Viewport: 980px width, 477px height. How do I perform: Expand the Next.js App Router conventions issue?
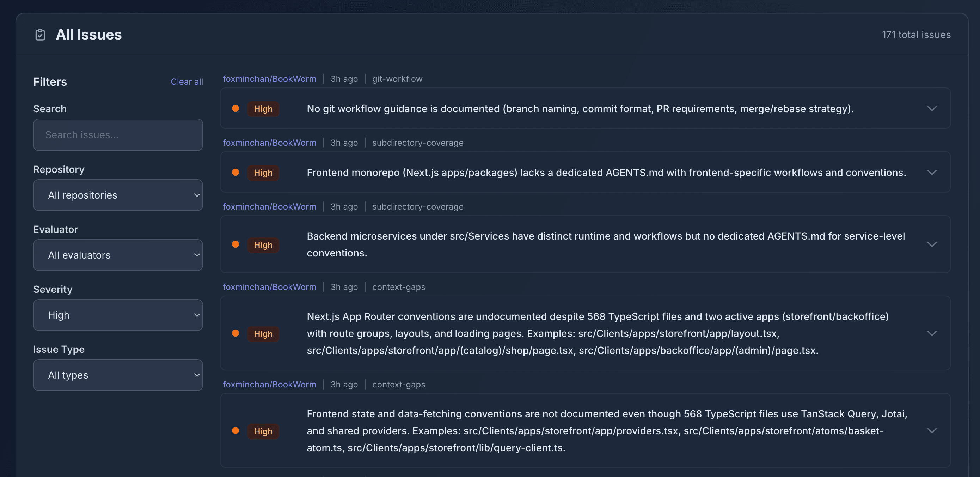(x=932, y=333)
